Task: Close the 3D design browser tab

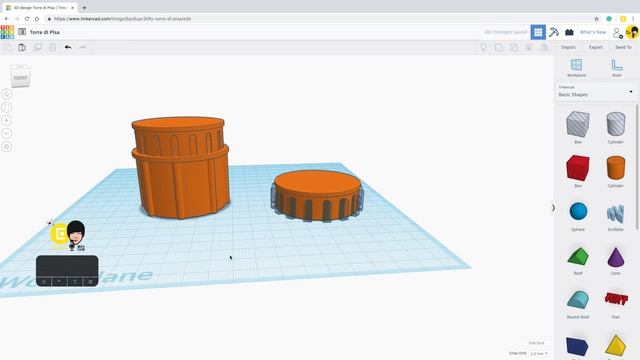Action: pos(73,8)
